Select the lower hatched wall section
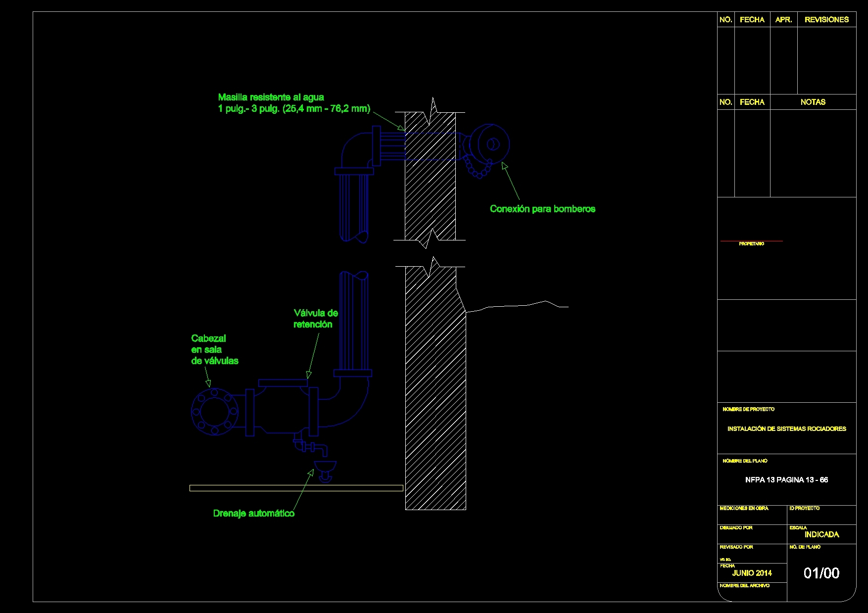Viewport: 868px width, 613px height. (435, 388)
